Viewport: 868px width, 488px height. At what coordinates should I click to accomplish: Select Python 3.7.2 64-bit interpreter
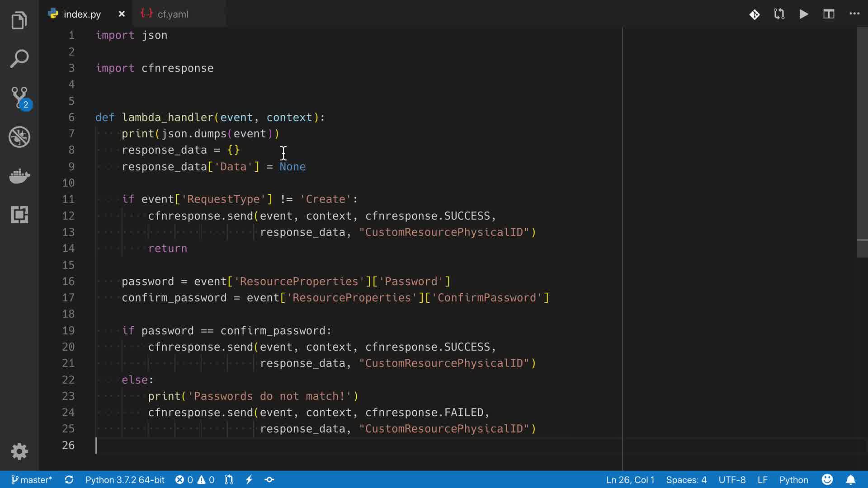tap(125, 479)
